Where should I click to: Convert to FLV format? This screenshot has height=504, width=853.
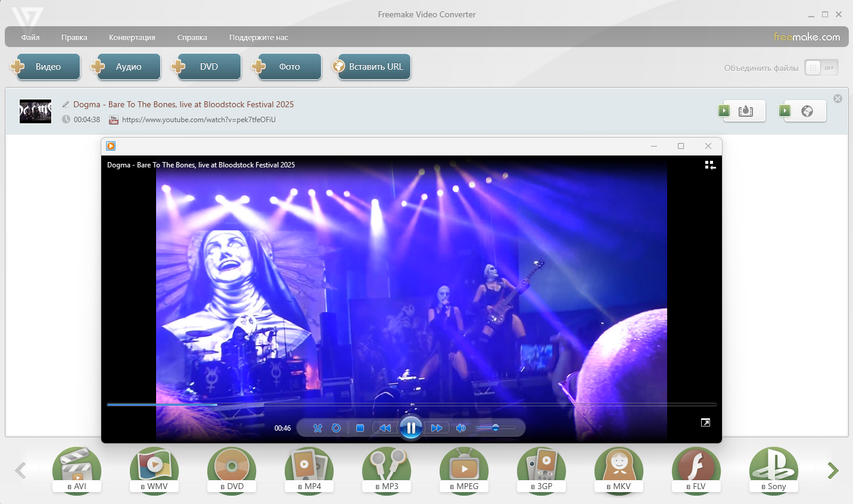[696, 470]
